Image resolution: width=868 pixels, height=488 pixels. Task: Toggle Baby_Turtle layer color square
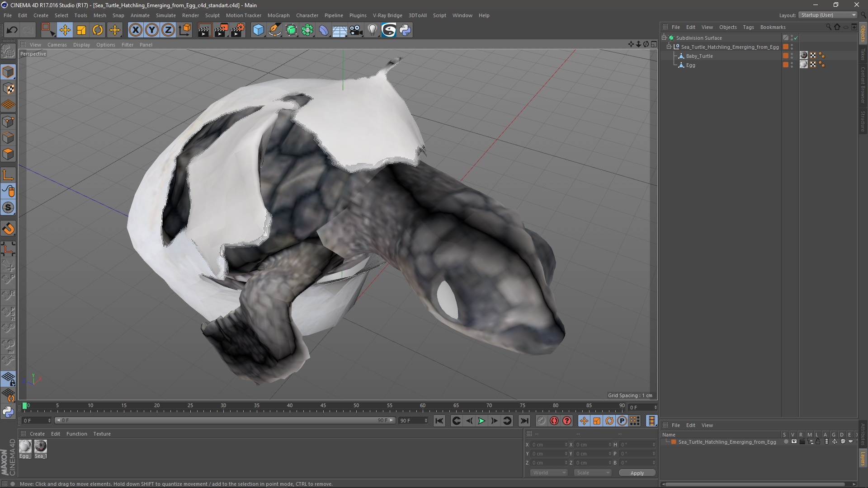point(786,56)
